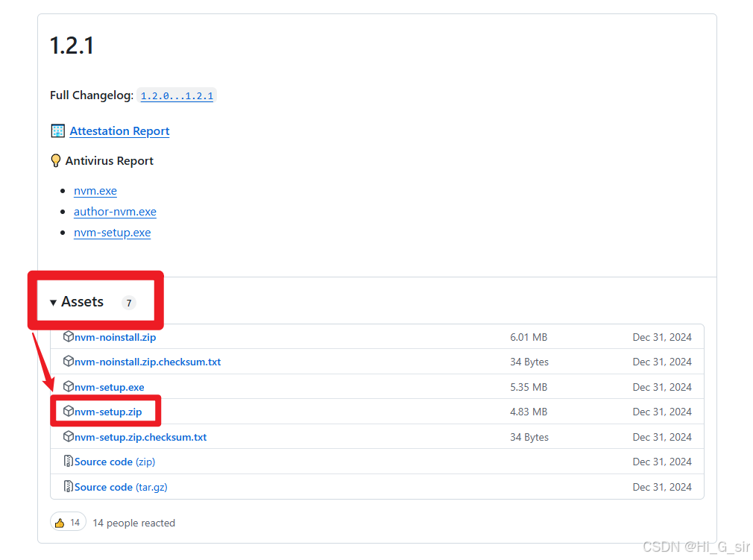The width and height of the screenshot is (753, 560).
Task: Download nvm-setup.zip asset
Action: click(108, 412)
